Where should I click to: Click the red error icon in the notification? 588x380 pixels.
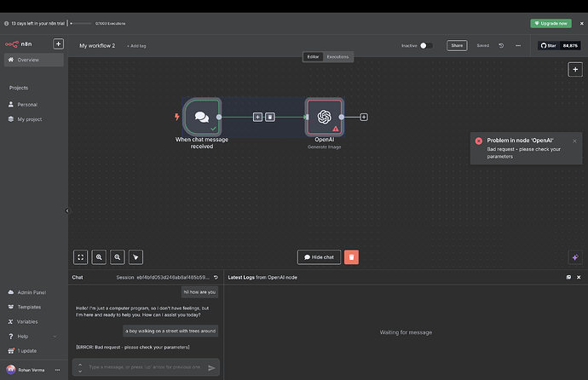[479, 141]
